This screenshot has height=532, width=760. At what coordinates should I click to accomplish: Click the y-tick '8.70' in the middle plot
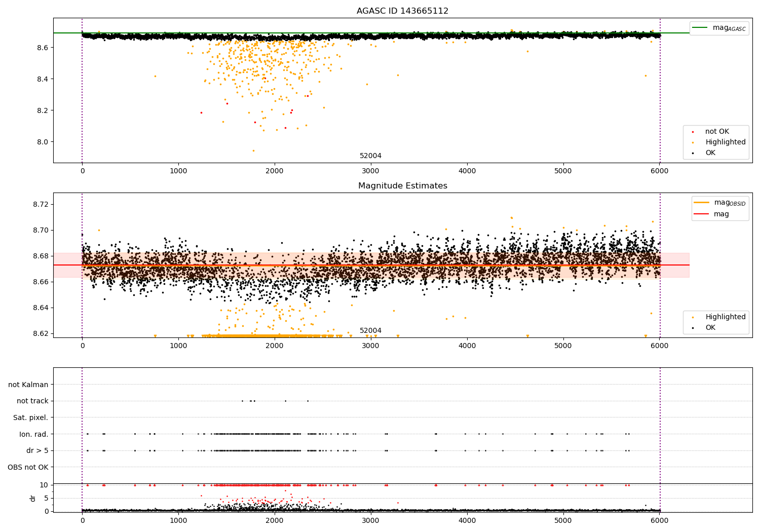point(41,230)
